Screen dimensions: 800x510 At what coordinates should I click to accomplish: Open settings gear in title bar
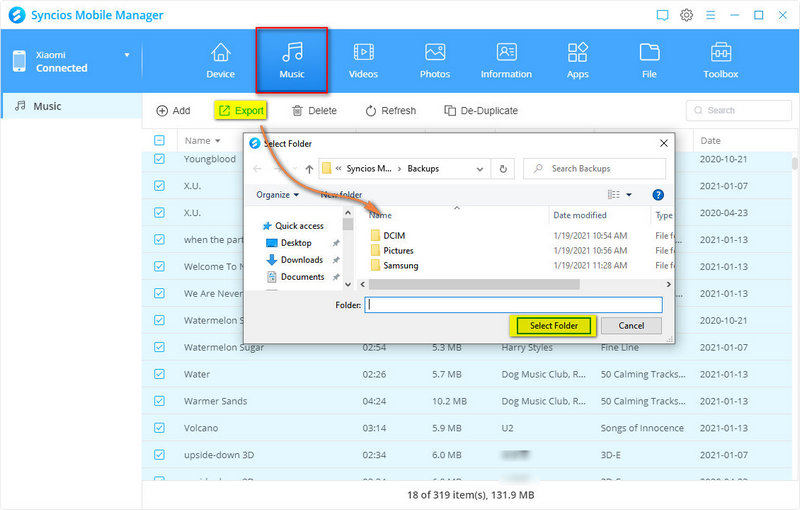click(687, 15)
